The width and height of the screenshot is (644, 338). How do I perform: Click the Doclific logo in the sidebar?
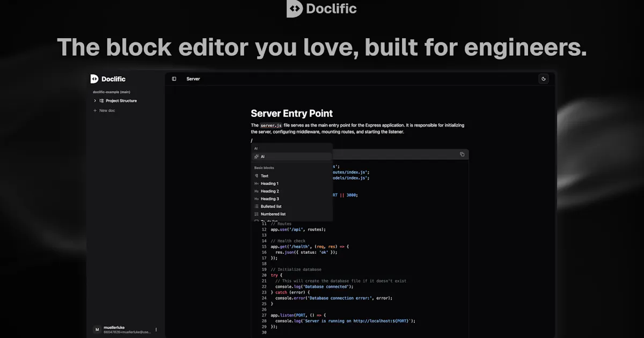[108, 79]
